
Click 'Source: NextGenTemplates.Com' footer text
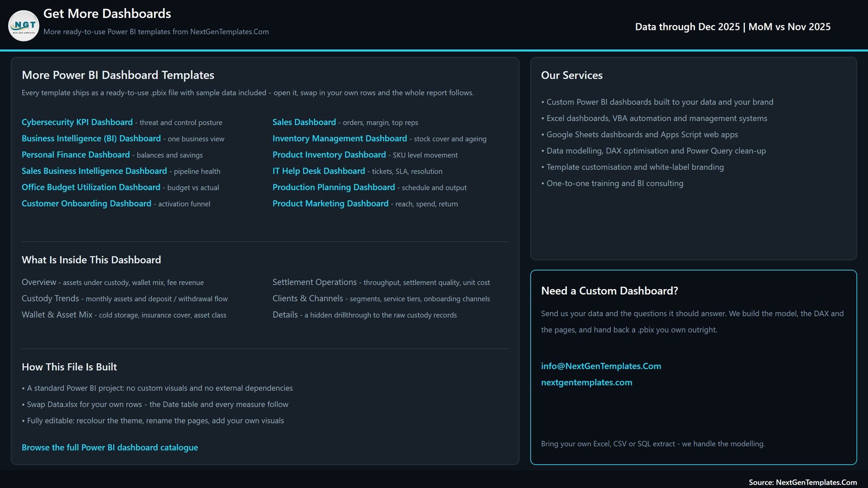[x=803, y=483]
